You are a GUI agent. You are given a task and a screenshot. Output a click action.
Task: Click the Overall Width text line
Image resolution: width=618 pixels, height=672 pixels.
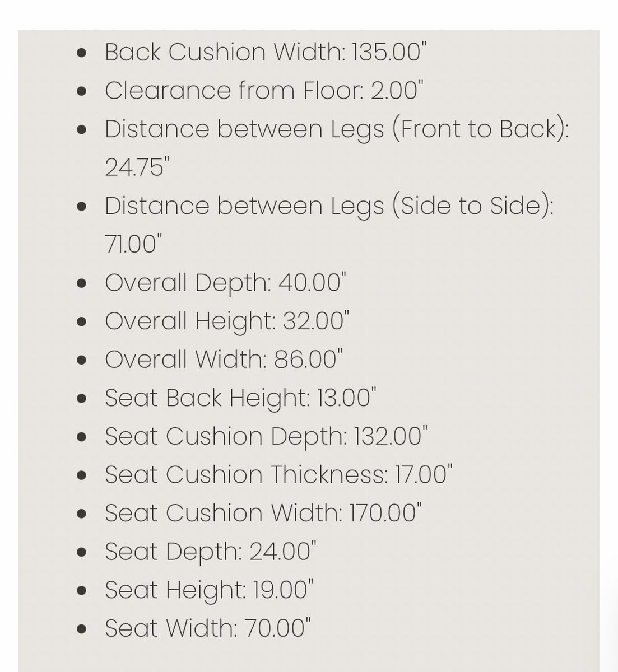click(224, 360)
